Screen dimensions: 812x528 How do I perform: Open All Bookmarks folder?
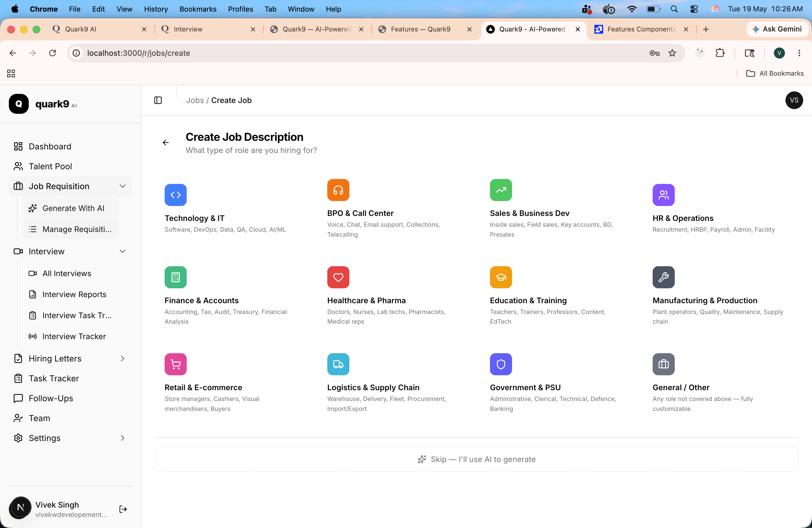775,73
